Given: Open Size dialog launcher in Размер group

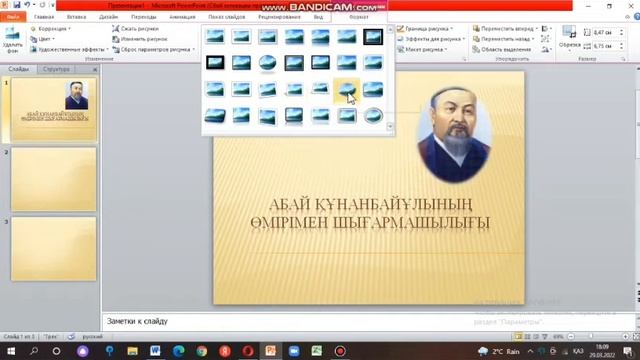Looking at the screenshot, I should click(x=624, y=59).
